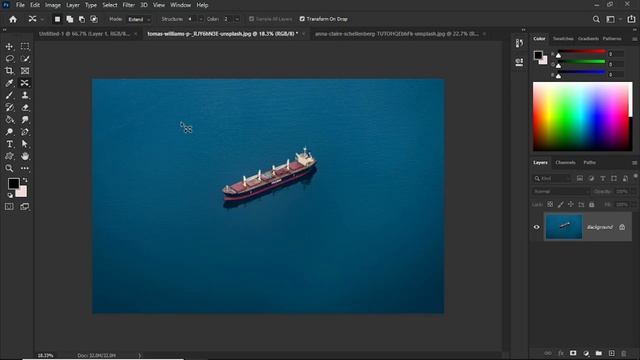Add a layer mask from Layers footer
Image resolution: width=640 pixels, height=360 pixels.
(x=573, y=353)
